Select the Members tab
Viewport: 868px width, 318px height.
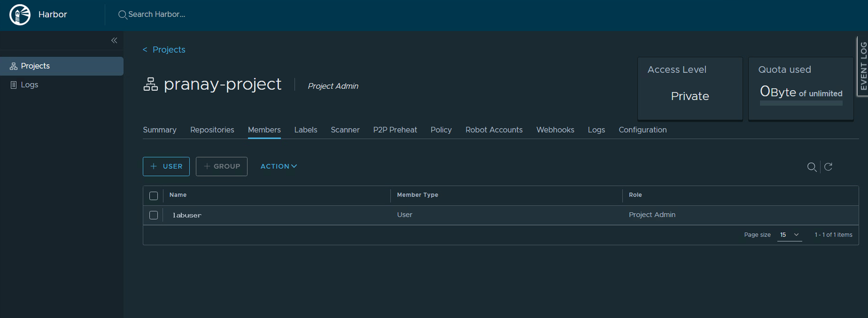264,130
